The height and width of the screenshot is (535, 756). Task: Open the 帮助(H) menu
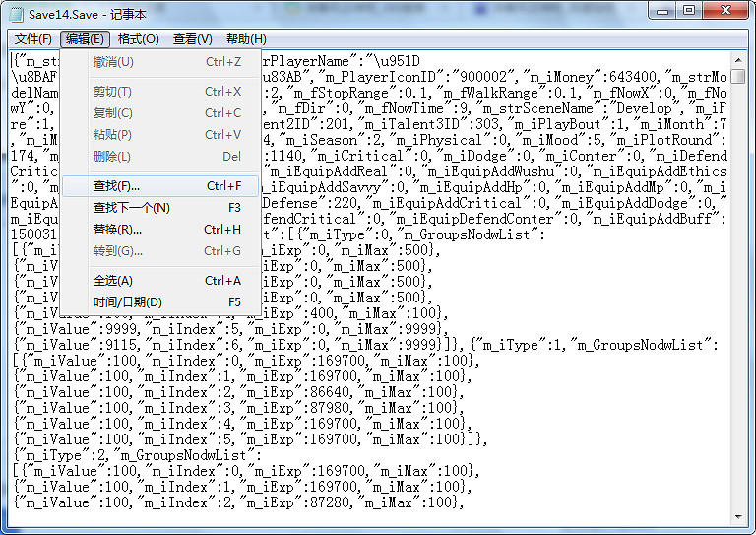[245, 39]
